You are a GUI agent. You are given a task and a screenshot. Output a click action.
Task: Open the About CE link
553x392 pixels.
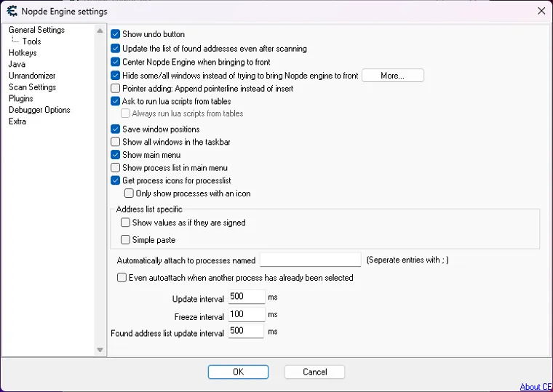click(536, 387)
